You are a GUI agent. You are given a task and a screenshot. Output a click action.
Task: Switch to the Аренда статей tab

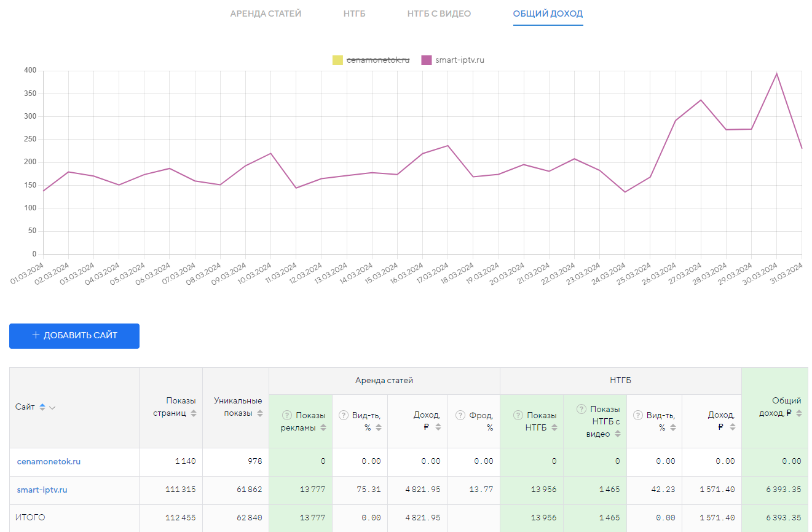click(266, 14)
